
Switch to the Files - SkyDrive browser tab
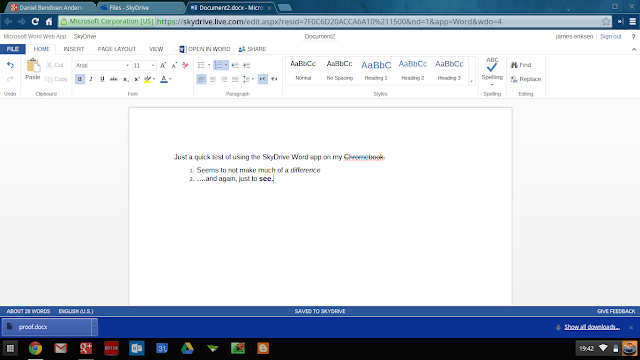click(x=140, y=8)
